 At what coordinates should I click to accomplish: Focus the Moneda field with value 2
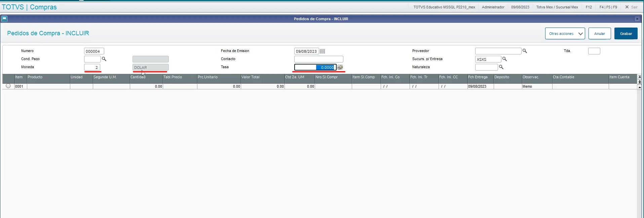[x=92, y=67]
